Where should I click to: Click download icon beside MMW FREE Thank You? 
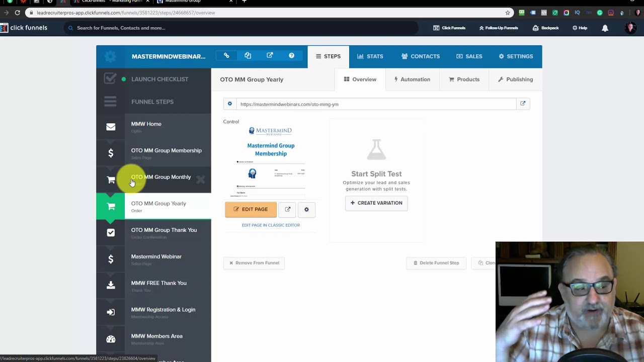pyautogui.click(x=111, y=286)
